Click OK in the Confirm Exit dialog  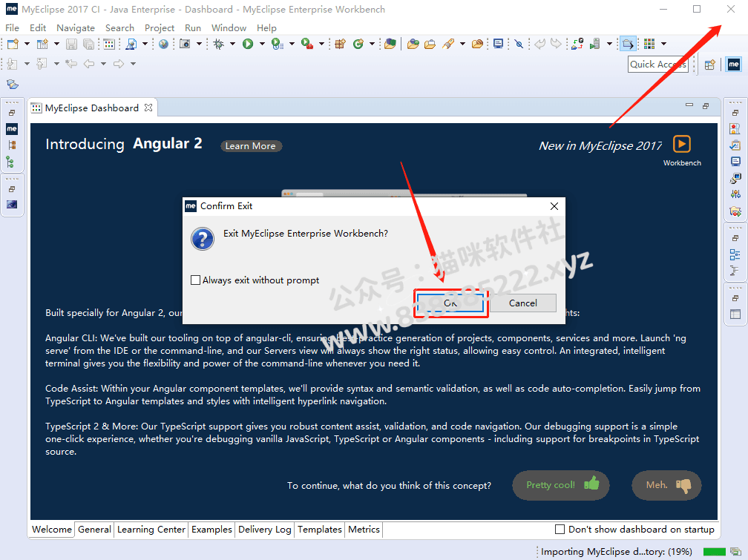tap(451, 303)
